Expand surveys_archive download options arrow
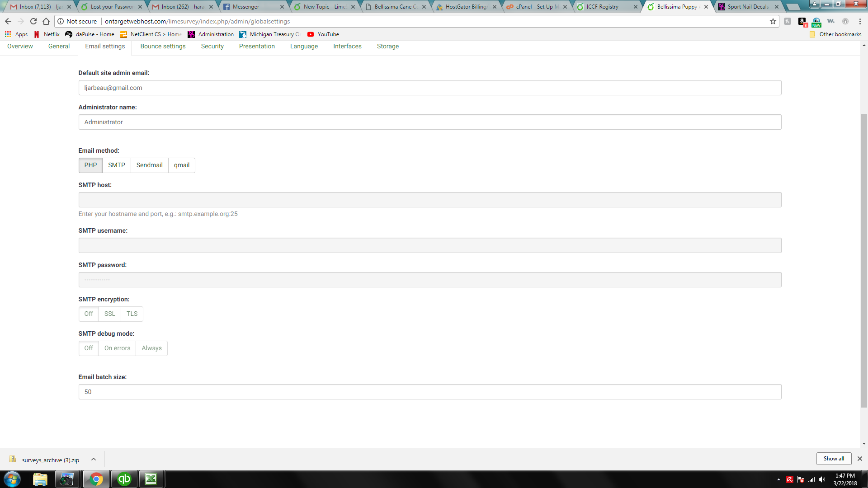This screenshot has width=868, height=488. (x=94, y=459)
